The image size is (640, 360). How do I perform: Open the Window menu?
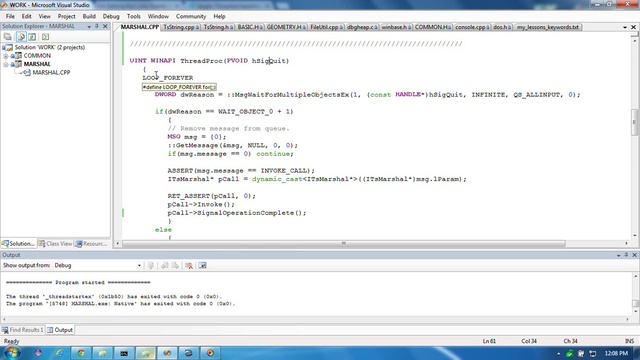pyautogui.click(x=158, y=16)
